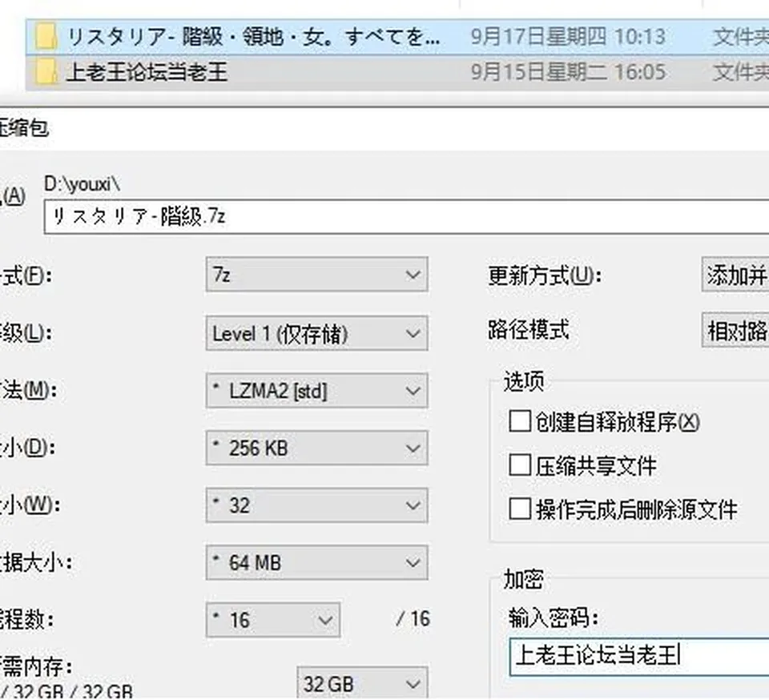The image size is (769, 700).
Task: Click date 9月15日星期二 16:05
Action: coord(568,72)
